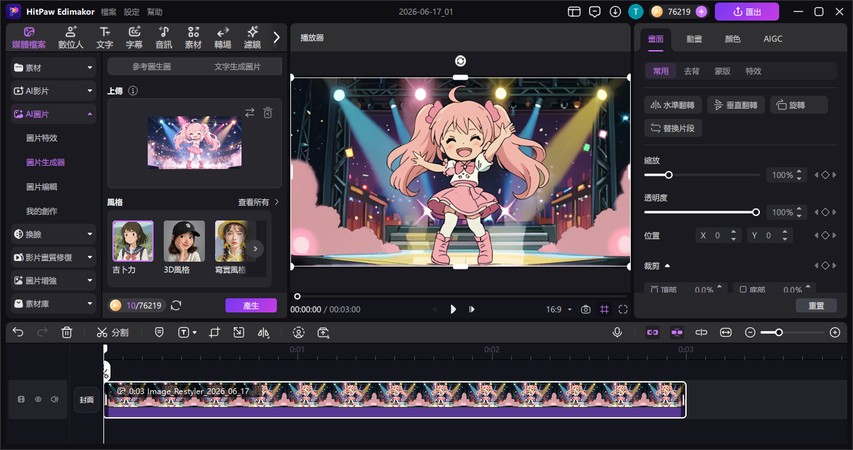Replace the uploaded image with swap icon
This screenshot has width=853, height=450.
coord(250,113)
